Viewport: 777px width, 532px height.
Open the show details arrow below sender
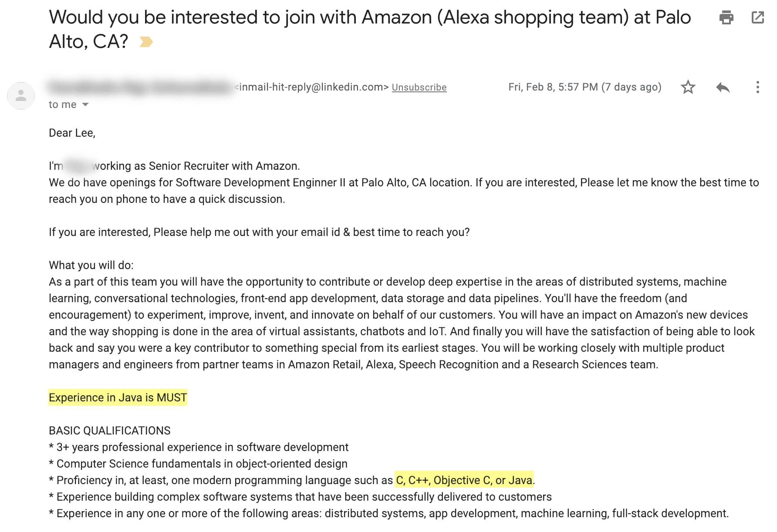pos(85,104)
